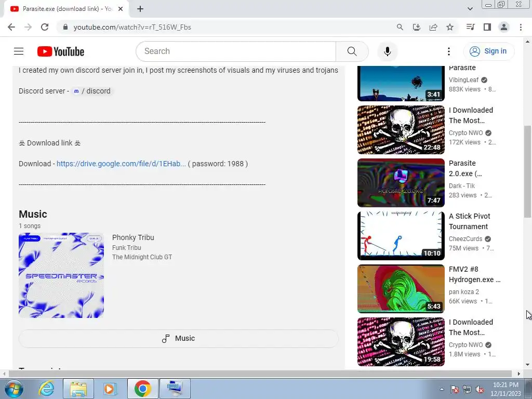Screen dimensions: 532x399
Task: Open the on-screen keyboard taskbar app
Action: coord(175,389)
